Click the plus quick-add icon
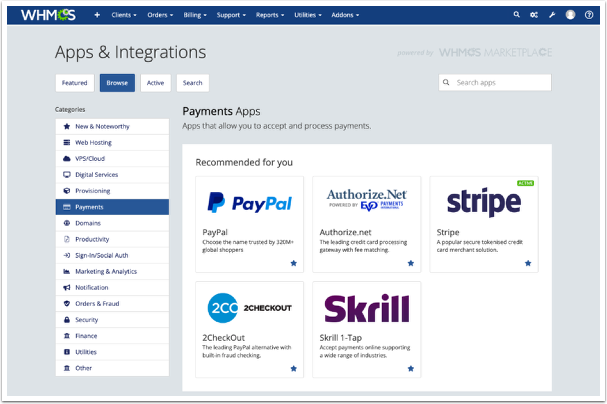Image resolution: width=607 pixels, height=404 pixels. click(97, 15)
